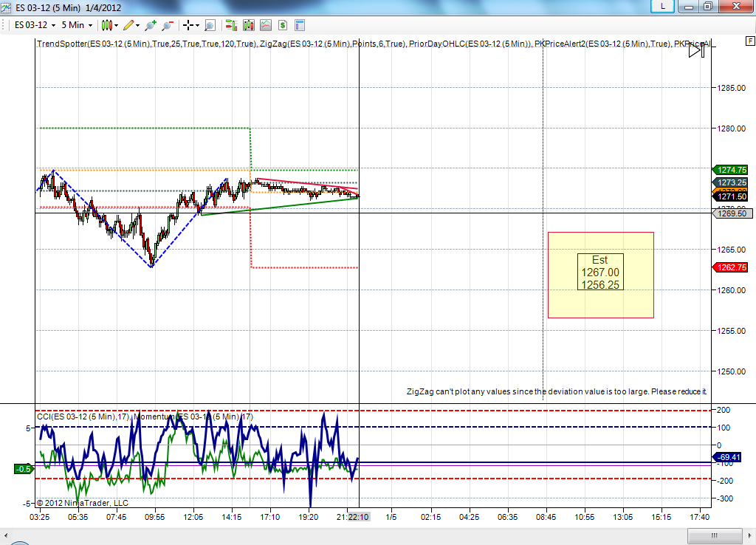Click the candlestick chart style icon
This screenshot has height=545, width=756.
[106, 25]
